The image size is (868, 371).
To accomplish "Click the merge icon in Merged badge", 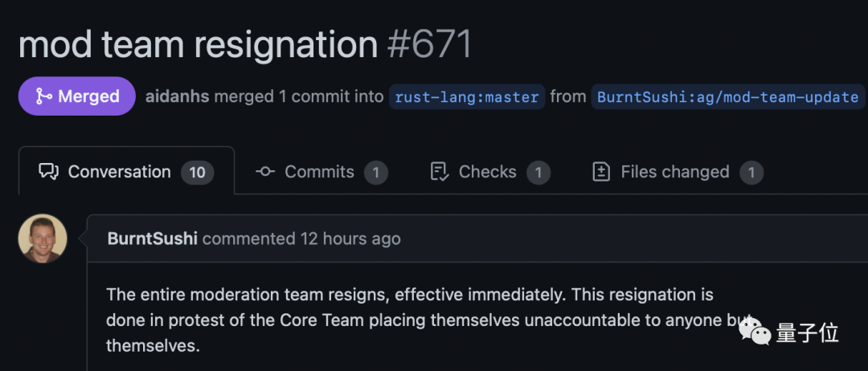I will click(x=45, y=96).
